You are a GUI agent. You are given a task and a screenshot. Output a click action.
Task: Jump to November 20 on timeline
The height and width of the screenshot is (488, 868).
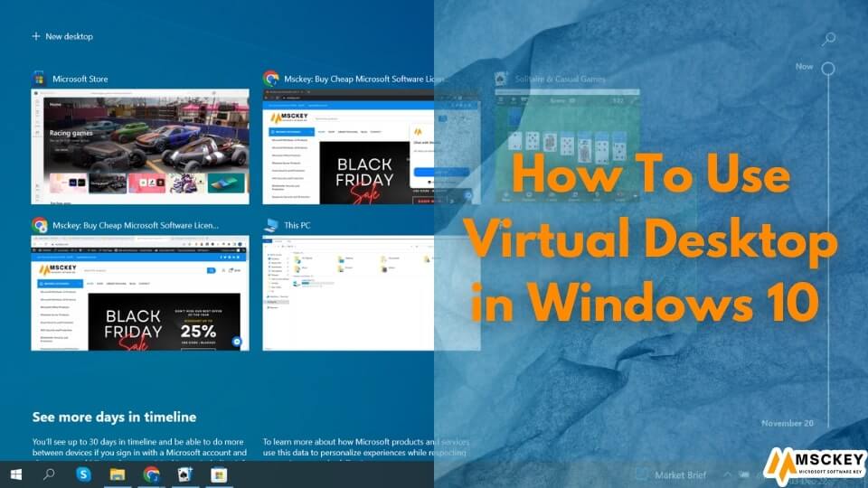click(x=788, y=423)
